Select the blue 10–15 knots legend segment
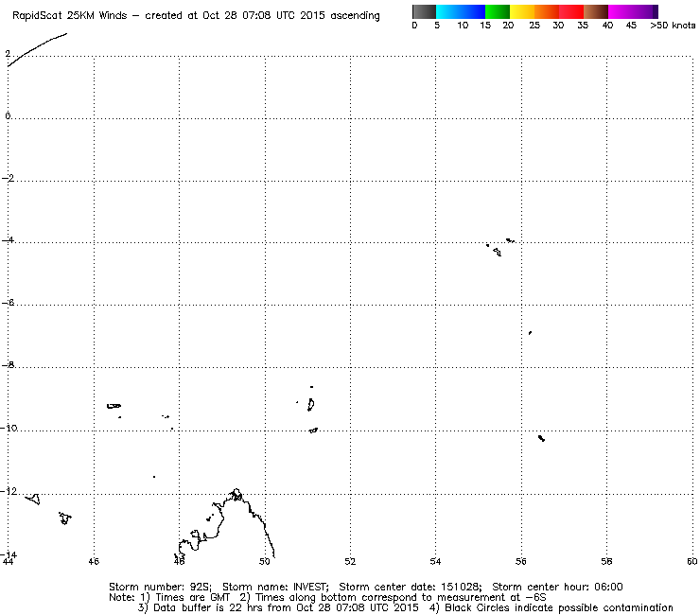Viewport: 700px width, 615px height. pyautogui.click(x=473, y=11)
